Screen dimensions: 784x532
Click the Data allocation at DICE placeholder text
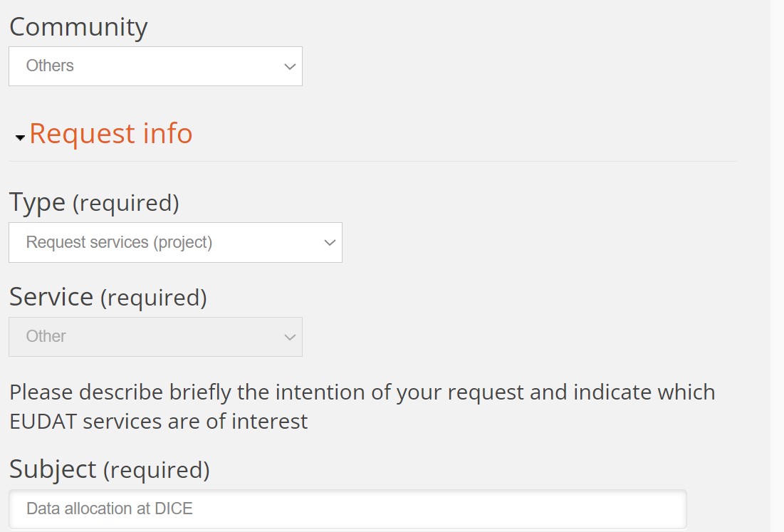(x=110, y=508)
